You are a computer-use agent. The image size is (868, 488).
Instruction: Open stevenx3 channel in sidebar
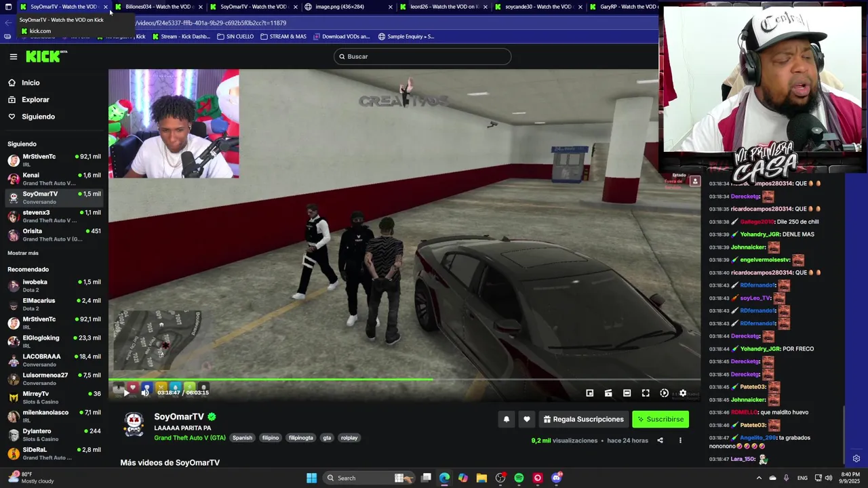click(54, 216)
